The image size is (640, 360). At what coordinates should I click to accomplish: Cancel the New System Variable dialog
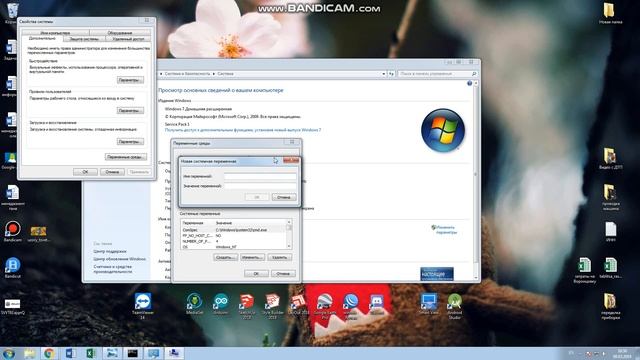pyautogui.click(x=284, y=197)
